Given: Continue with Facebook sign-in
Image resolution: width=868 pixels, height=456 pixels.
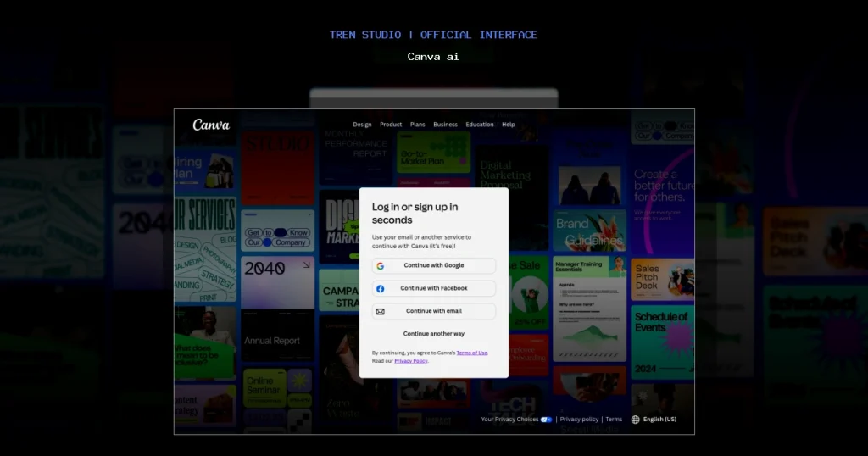Looking at the screenshot, I should tap(434, 288).
